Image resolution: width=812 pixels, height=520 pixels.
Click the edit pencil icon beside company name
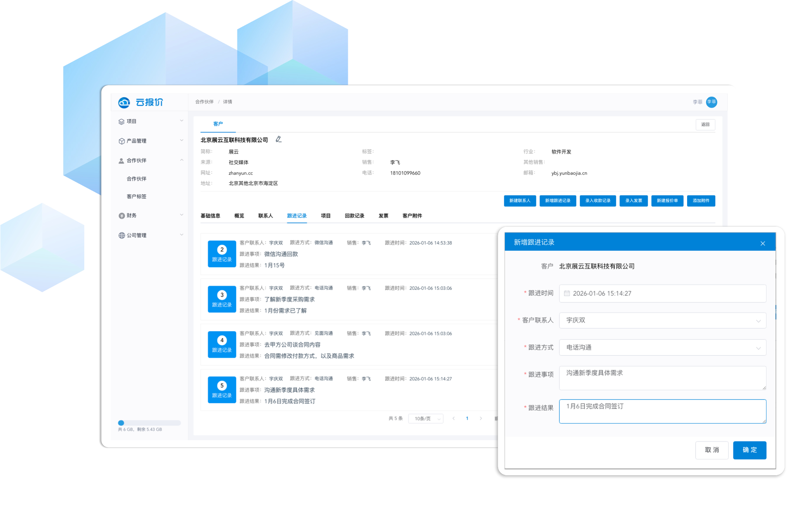278,139
